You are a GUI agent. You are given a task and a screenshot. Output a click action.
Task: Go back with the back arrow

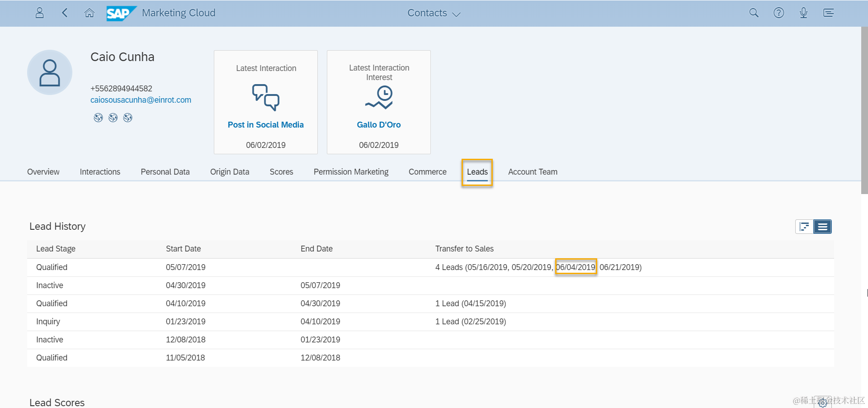pyautogui.click(x=65, y=13)
